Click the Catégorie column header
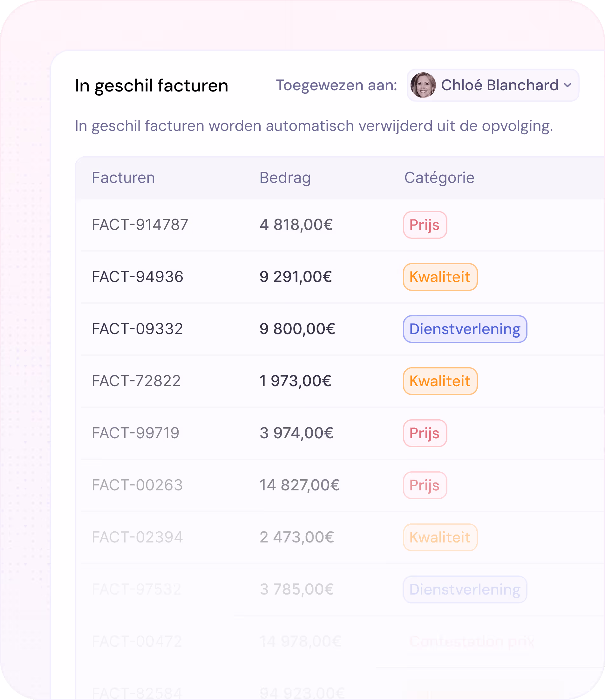Screen dimensions: 605x700 point(439,178)
